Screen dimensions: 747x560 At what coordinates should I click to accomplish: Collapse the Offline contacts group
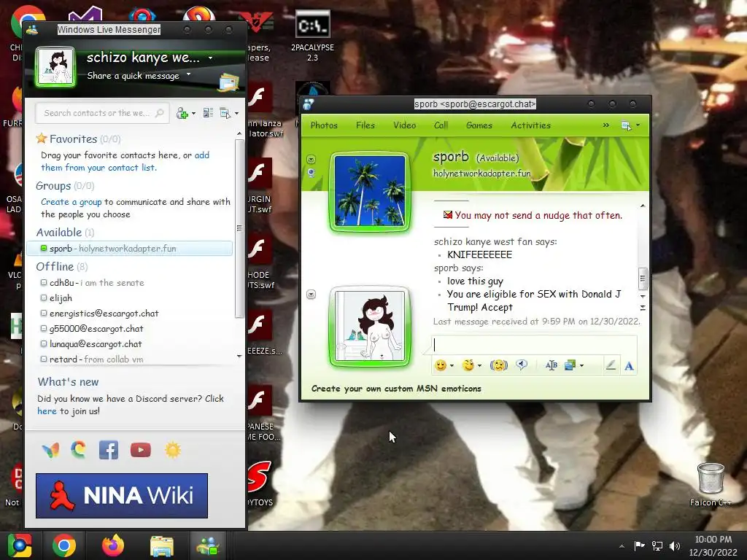61,267
